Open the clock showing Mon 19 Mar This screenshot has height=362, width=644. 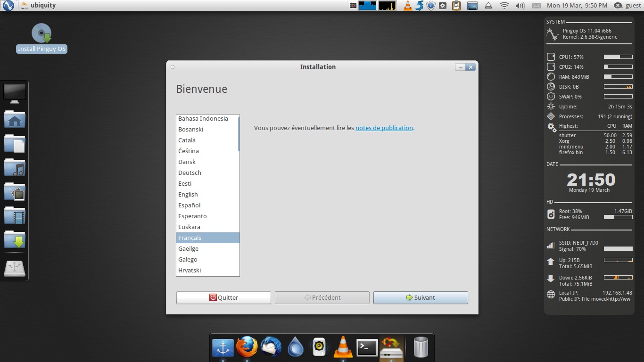point(577,6)
